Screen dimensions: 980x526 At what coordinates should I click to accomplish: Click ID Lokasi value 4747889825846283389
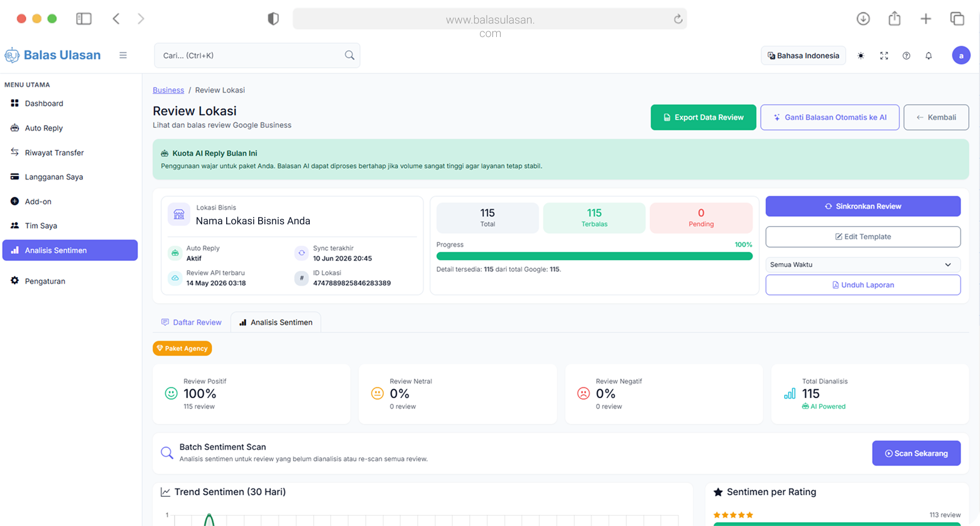(x=352, y=283)
